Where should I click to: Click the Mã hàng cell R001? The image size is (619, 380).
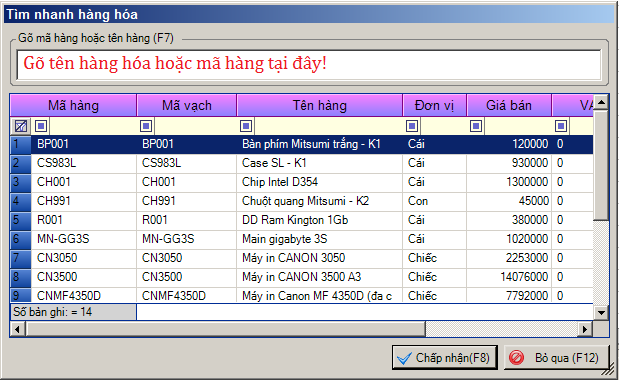pyautogui.click(x=84, y=220)
